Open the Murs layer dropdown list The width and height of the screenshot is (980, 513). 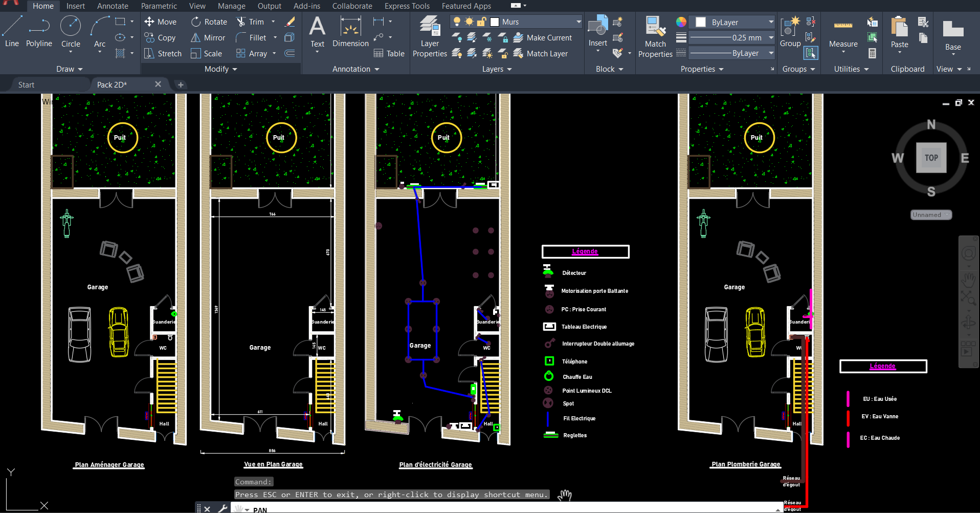pyautogui.click(x=578, y=22)
